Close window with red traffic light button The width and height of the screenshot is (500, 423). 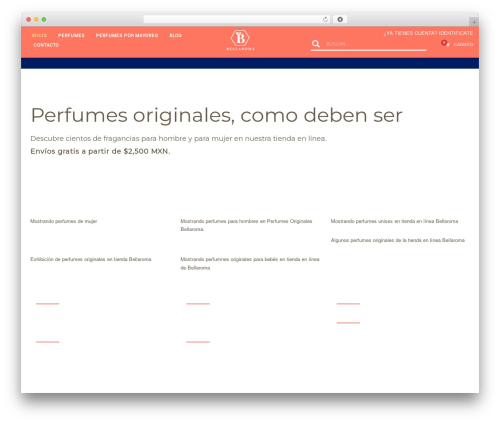[x=29, y=19]
